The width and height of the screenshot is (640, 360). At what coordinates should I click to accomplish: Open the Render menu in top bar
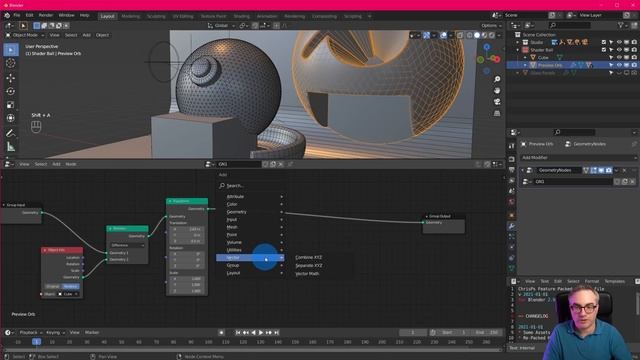coord(46,16)
